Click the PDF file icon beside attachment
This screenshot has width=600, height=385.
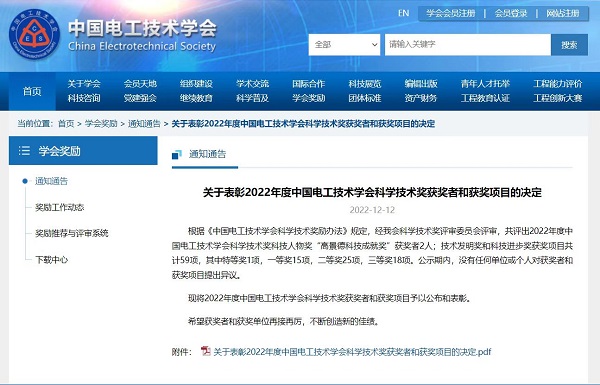(x=205, y=351)
